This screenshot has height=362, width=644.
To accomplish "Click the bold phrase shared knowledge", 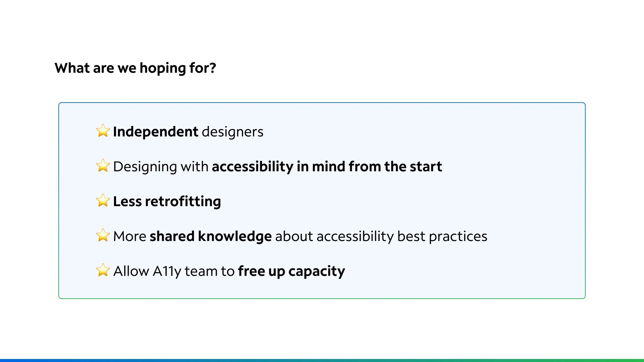I will (x=211, y=236).
